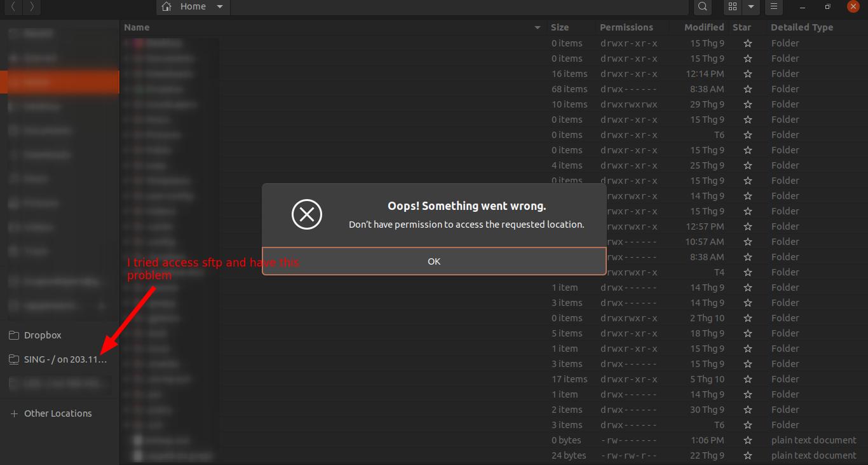Toggle star on the 17 items folder
This screenshot has width=868, height=465.
747,379
